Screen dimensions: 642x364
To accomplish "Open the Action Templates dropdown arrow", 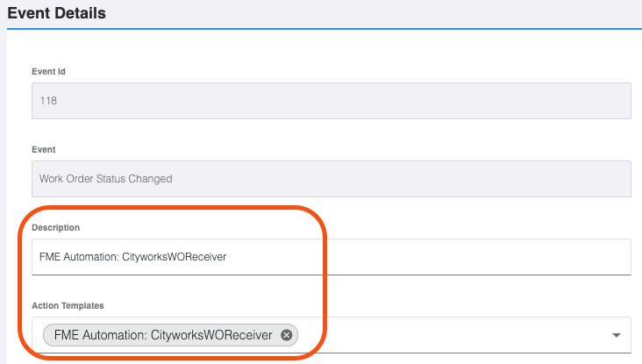I will tap(617, 335).
